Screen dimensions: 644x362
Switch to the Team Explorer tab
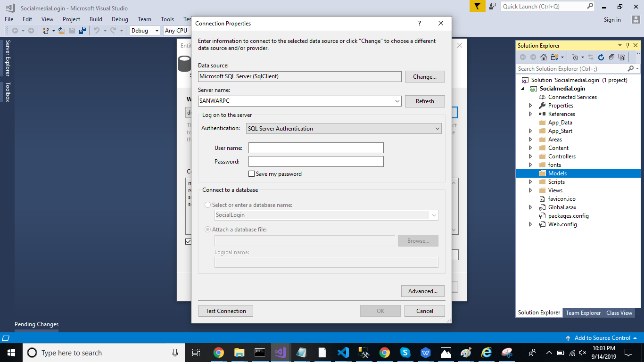tap(583, 313)
